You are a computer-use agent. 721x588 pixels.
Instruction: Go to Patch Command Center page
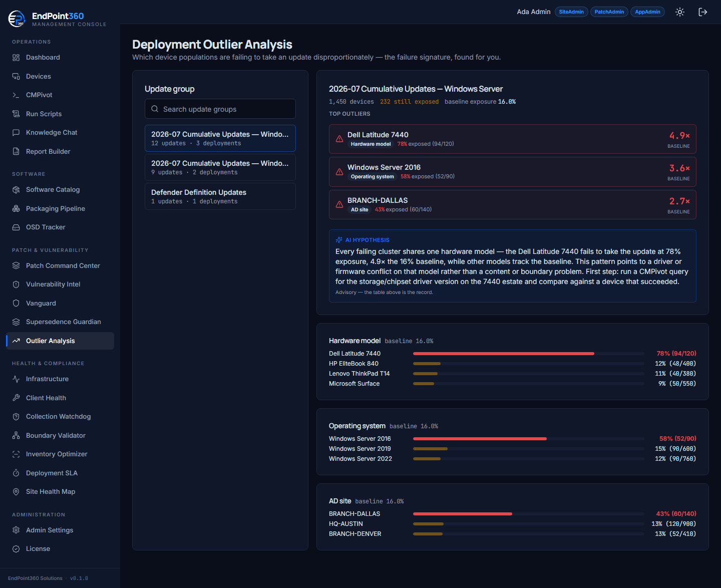tap(60, 266)
